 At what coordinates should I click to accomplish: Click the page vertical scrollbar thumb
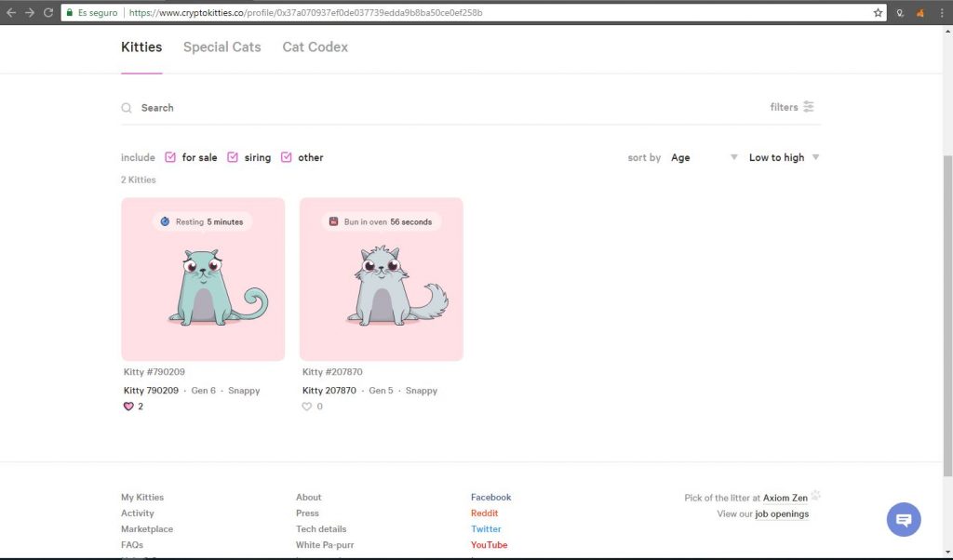(947, 316)
